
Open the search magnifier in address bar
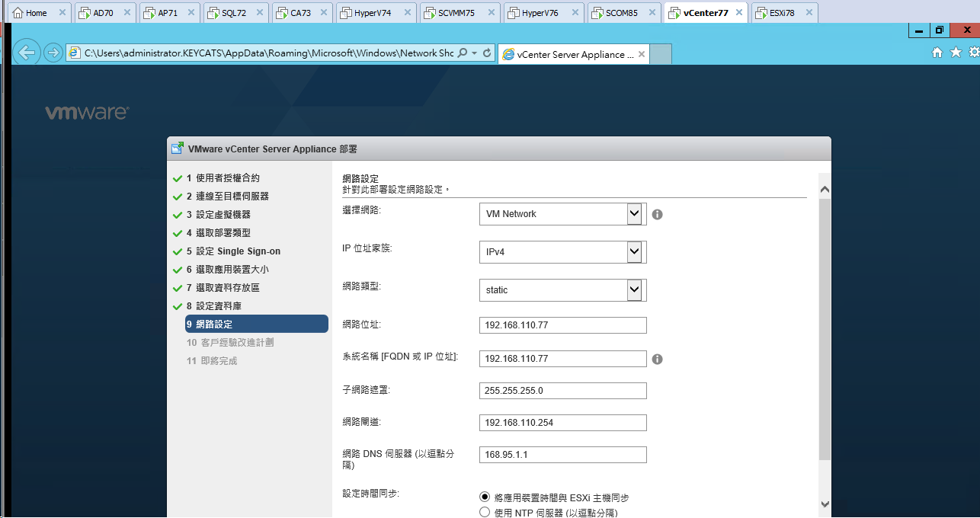coord(462,53)
